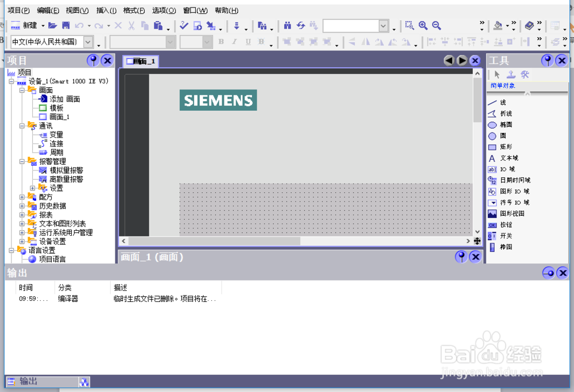Open the 视图(V) menu

click(x=77, y=10)
